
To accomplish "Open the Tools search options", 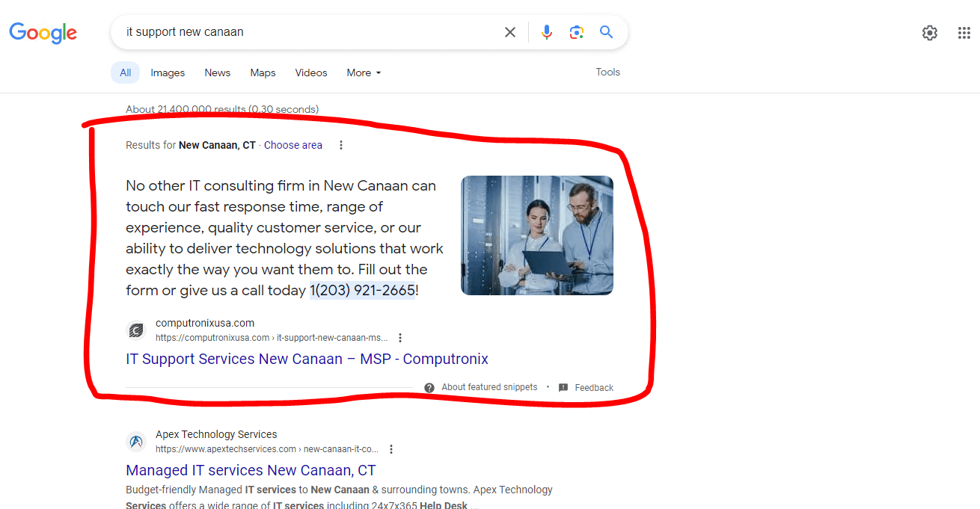I will point(607,72).
